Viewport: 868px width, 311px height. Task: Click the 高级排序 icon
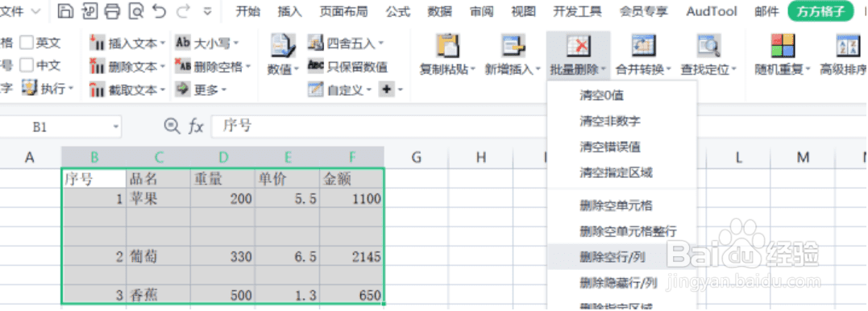848,46
